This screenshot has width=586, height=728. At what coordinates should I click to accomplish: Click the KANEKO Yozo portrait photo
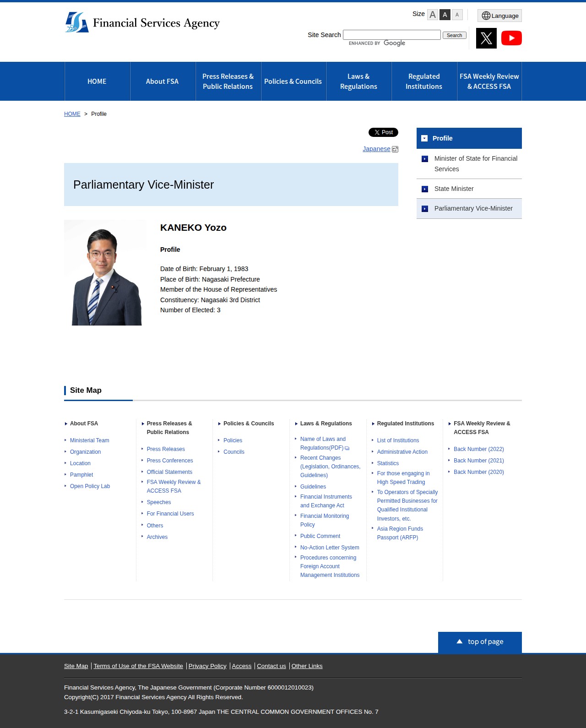[106, 273]
